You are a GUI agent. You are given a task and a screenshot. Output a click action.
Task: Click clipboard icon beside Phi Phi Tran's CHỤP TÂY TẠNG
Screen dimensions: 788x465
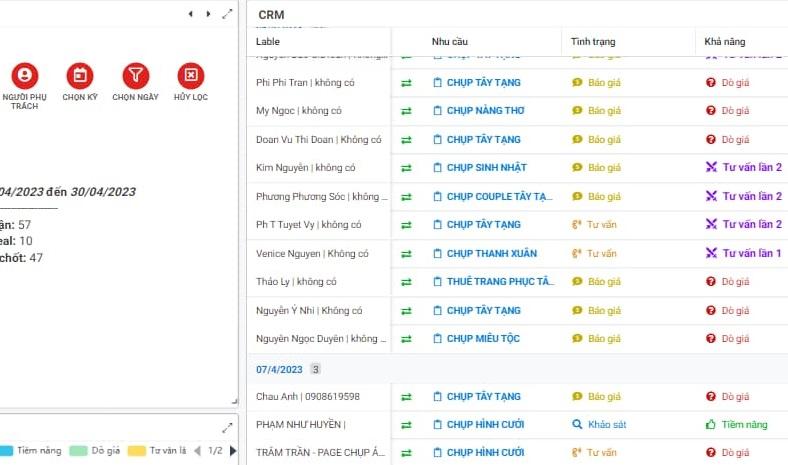[438, 82]
